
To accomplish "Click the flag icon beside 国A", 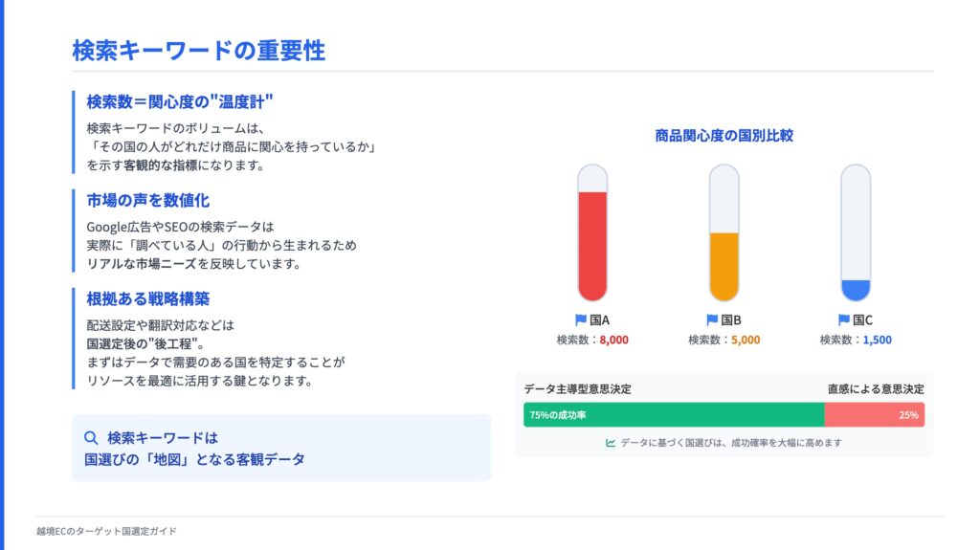I will 581,320.
